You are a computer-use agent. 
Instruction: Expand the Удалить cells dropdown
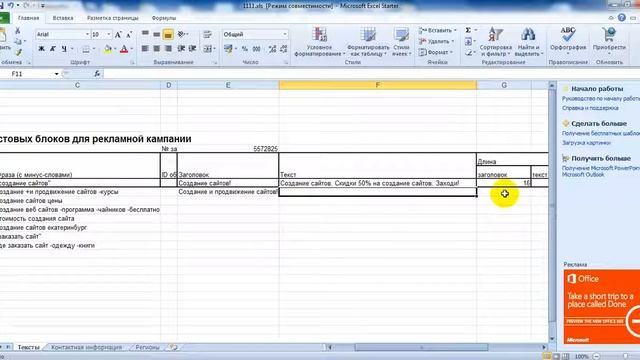pos(453,41)
